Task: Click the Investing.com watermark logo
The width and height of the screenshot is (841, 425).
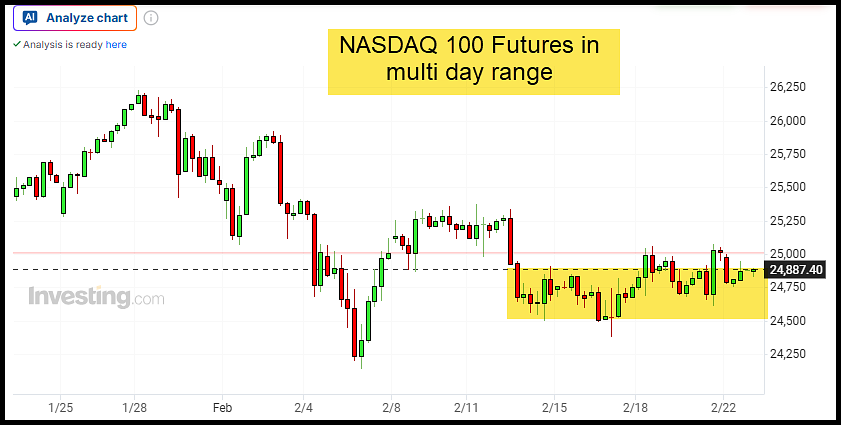Action: [x=96, y=297]
